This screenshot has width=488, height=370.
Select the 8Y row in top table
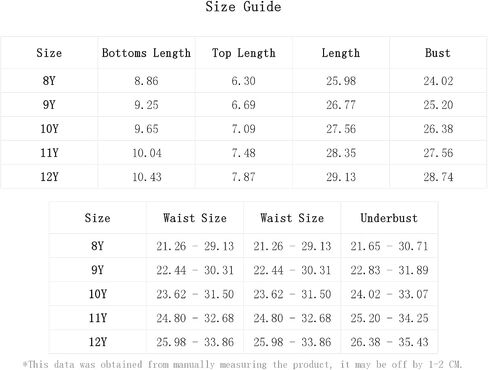[x=244, y=81]
